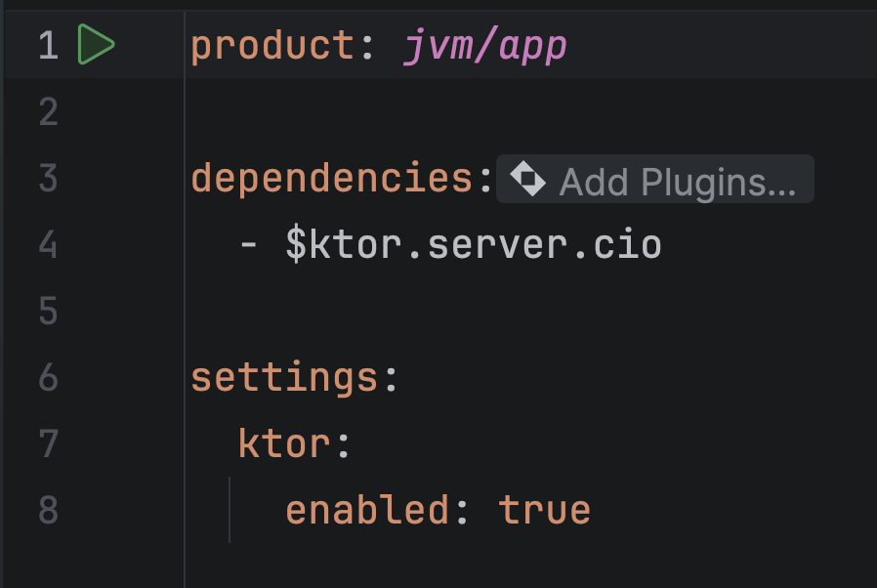
Task: Click line number 5 in the gutter
Action: click(48, 312)
